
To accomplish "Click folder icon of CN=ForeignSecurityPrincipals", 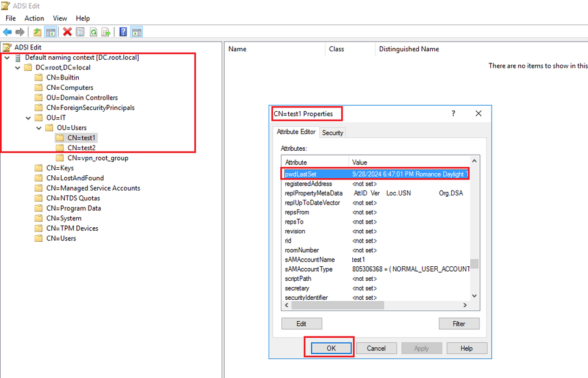I will [38, 107].
